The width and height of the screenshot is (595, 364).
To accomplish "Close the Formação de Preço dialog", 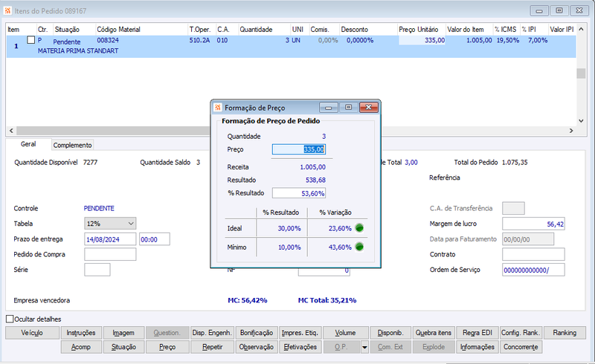I will pyautogui.click(x=368, y=107).
